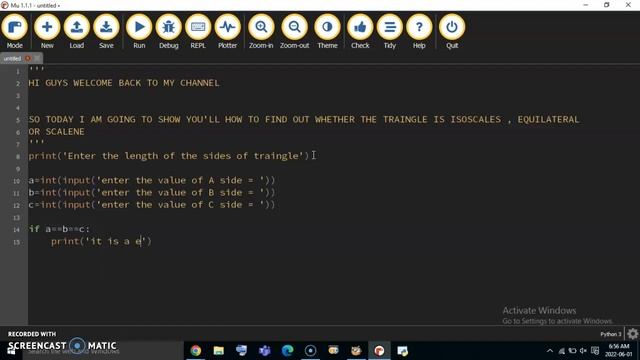Open Mu Help
The image size is (640, 360).
(419, 31)
